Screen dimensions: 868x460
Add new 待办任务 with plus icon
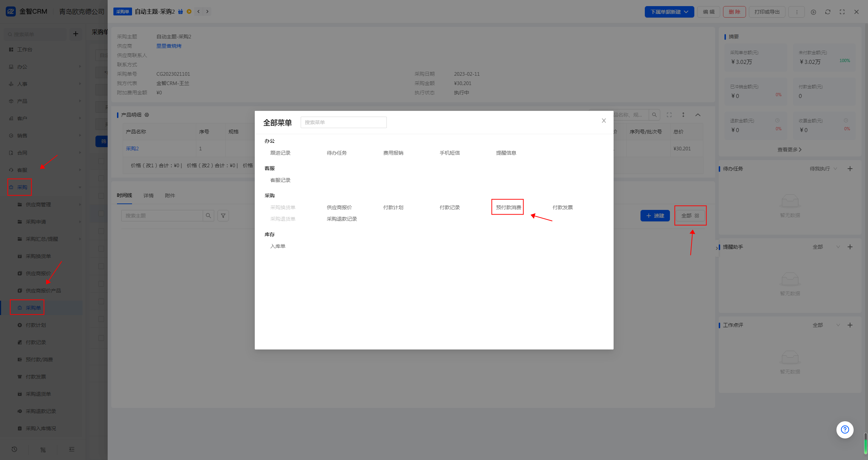tap(850, 169)
